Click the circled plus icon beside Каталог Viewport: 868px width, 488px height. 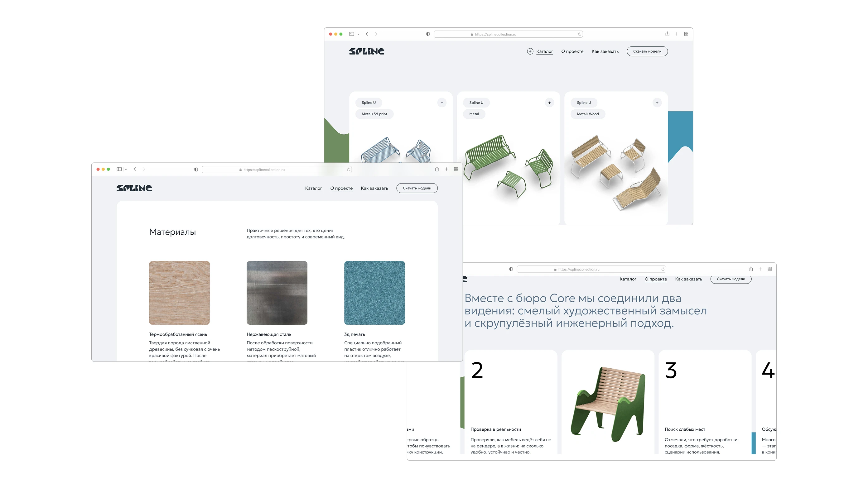pos(530,51)
